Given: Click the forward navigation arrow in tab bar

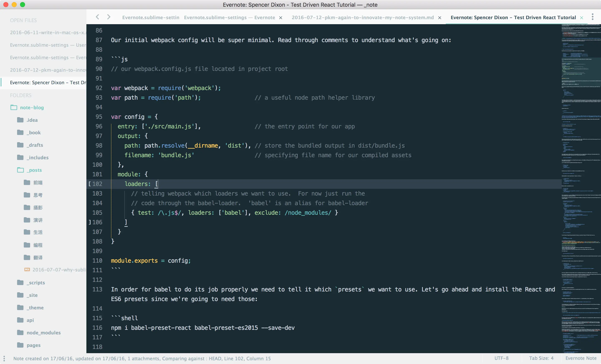Looking at the screenshot, I should click(x=109, y=17).
